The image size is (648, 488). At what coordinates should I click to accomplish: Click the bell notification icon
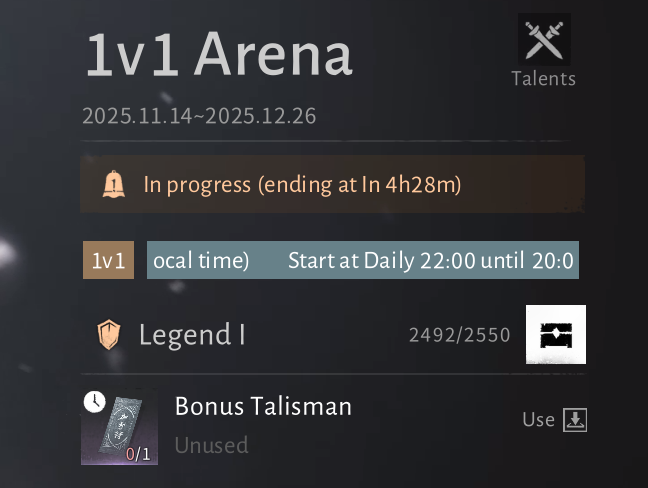[x=114, y=184]
